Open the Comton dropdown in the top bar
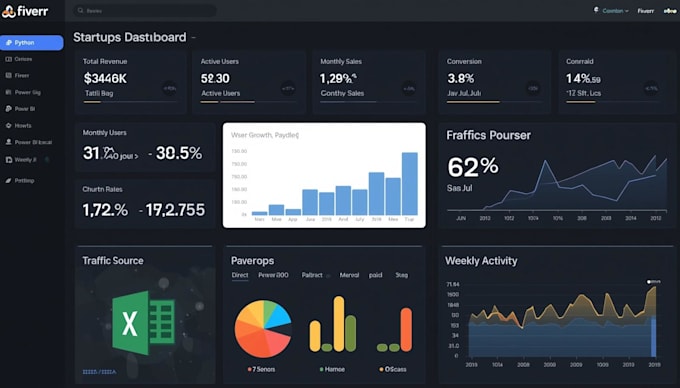Image resolution: width=680 pixels, height=388 pixels. coord(615,11)
